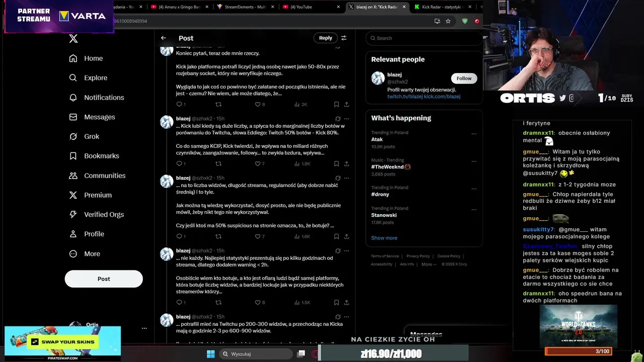Click the Messages envelope icon
This screenshot has width=644, height=362.
pos(73,117)
